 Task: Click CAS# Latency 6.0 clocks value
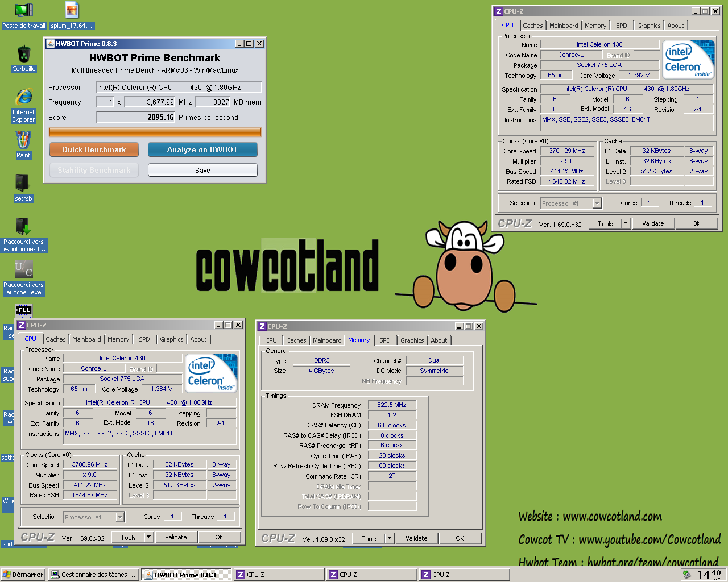click(x=392, y=425)
